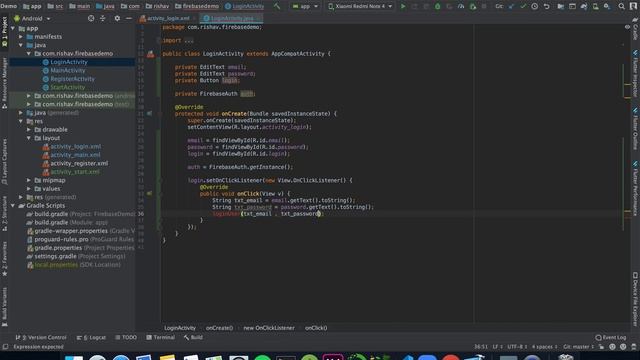Click LF line separator in status bar
640x360 pixels.
tap(497, 347)
